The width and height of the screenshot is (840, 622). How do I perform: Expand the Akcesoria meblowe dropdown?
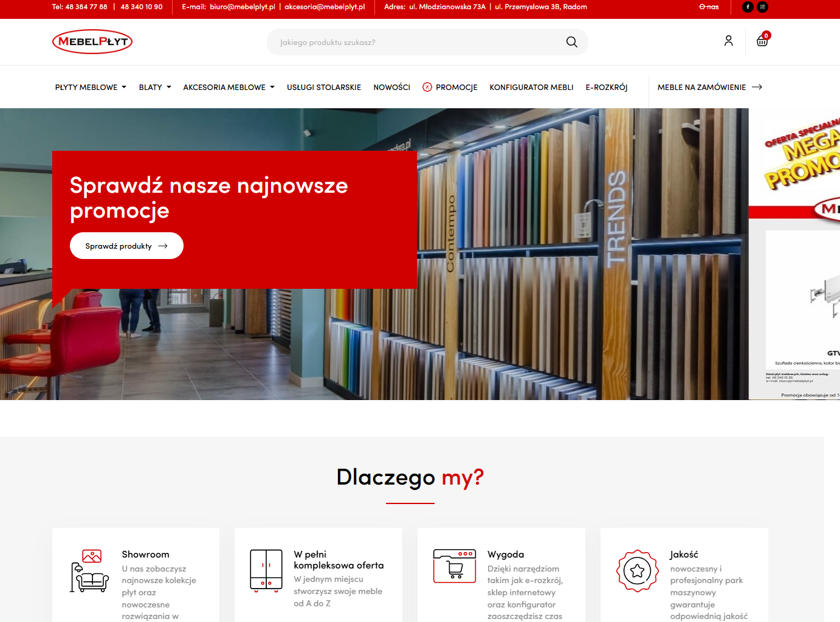(229, 88)
